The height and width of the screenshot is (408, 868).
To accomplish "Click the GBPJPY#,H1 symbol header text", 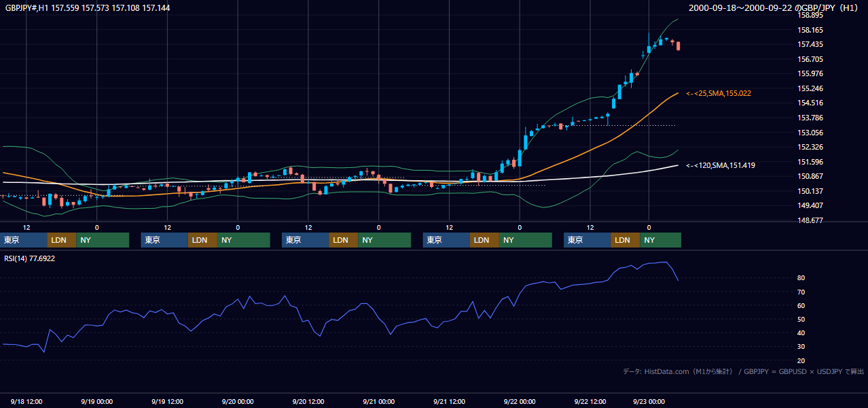I will (x=88, y=7).
